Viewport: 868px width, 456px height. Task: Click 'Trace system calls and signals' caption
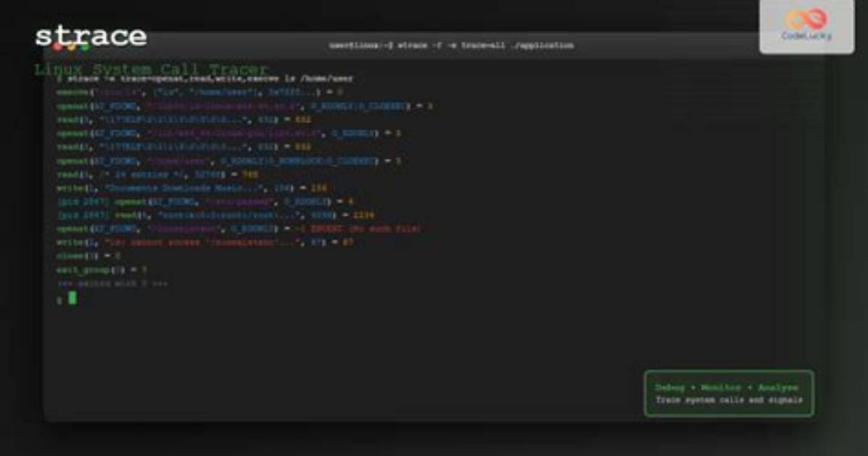click(x=729, y=400)
